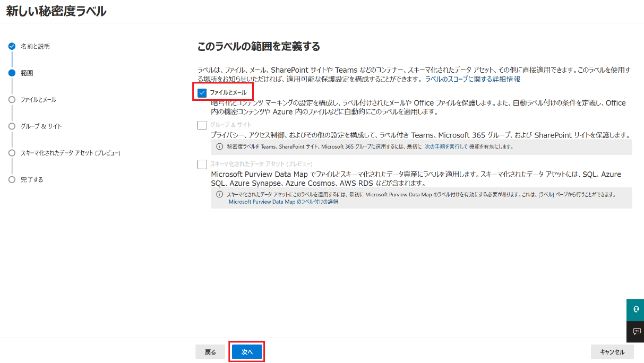Click the グループ & サイト checkbox label text
644x363 pixels.
(x=230, y=125)
